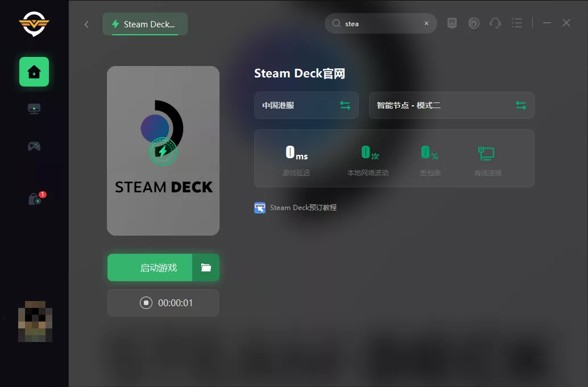Viewport: 588px width, 387px height.
Task: Open the monitor network icon in sidebar
Action: (34, 109)
